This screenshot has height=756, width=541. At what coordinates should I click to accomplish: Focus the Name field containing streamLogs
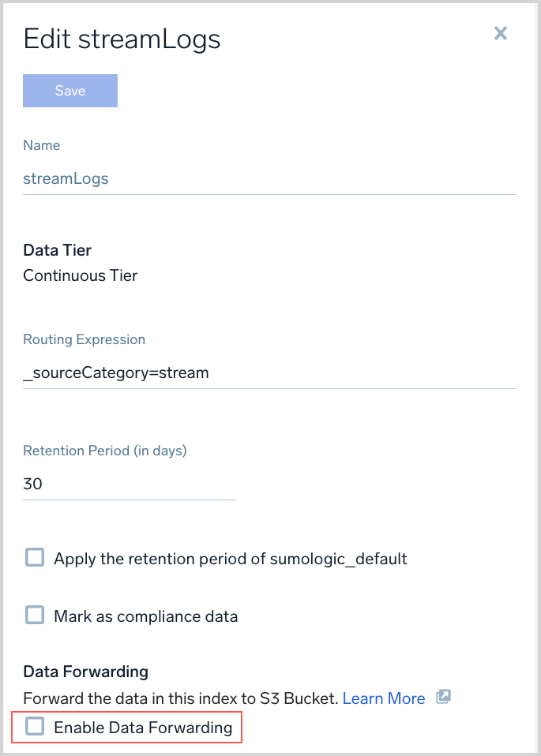[x=269, y=178]
